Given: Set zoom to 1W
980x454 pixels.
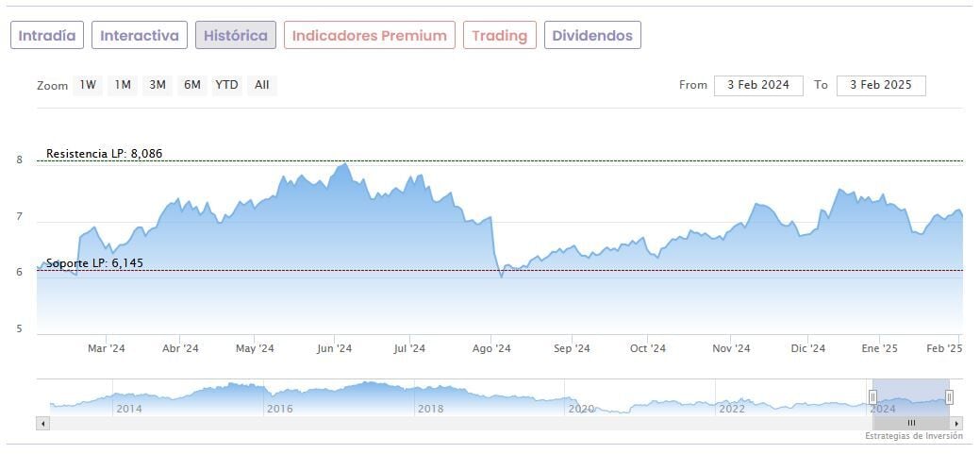Looking at the screenshot, I should (88, 85).
